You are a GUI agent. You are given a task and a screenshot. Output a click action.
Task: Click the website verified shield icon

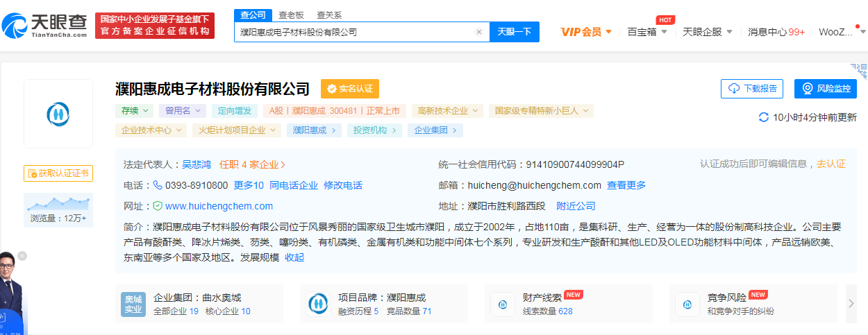coord(158,206)
